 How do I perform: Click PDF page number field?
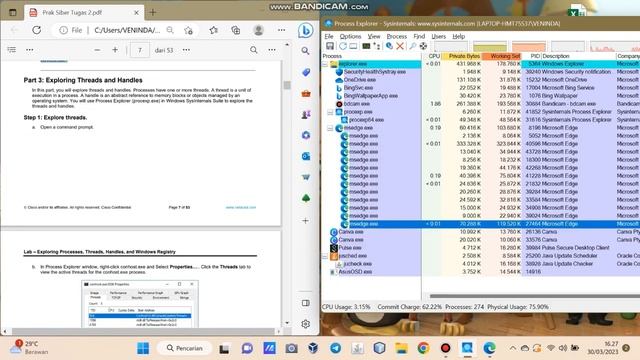[x=140, y=50]
